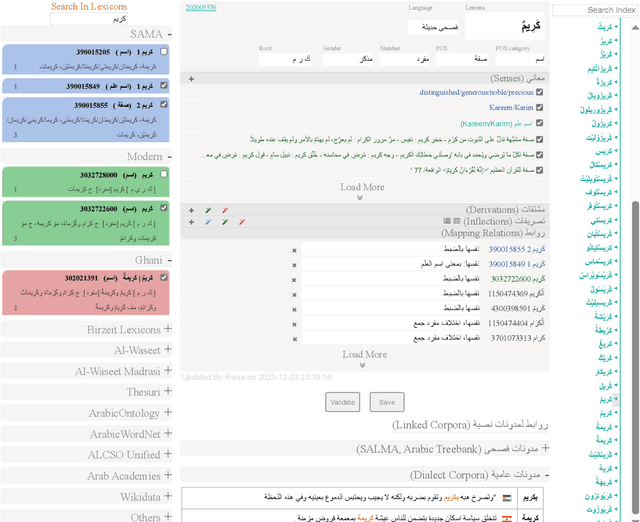The height and width of the screenshot is (522, 640).
Task: Toggle the checkbox for Ghani entry 302021391
Action: 164,277
